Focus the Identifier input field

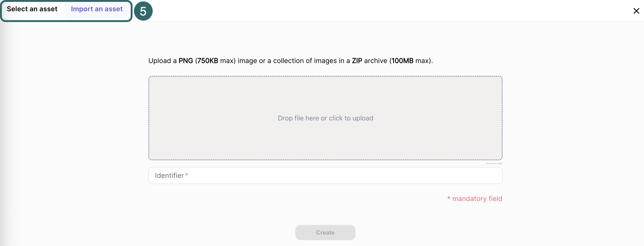(x=325, y=175)
